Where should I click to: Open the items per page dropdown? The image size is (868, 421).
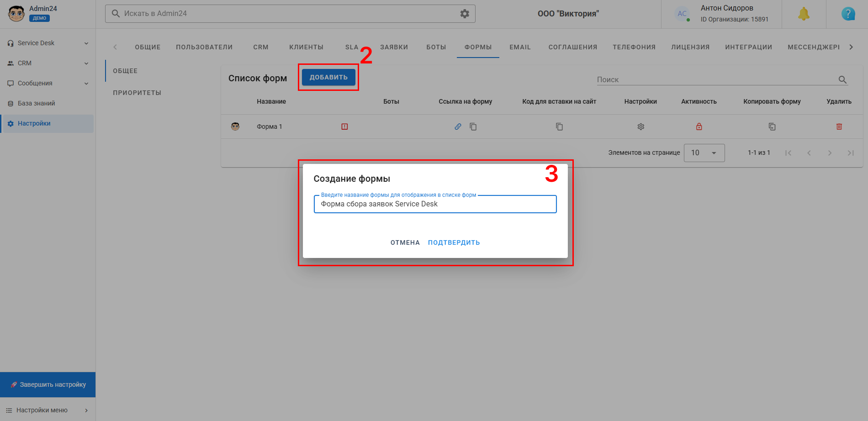pyautogui.click(x=704, y=153)
